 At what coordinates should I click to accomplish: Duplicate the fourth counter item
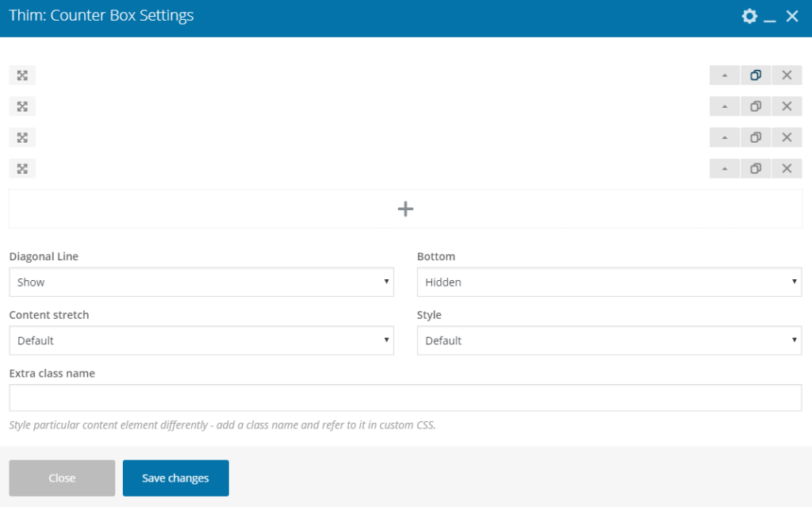(755, 168)
